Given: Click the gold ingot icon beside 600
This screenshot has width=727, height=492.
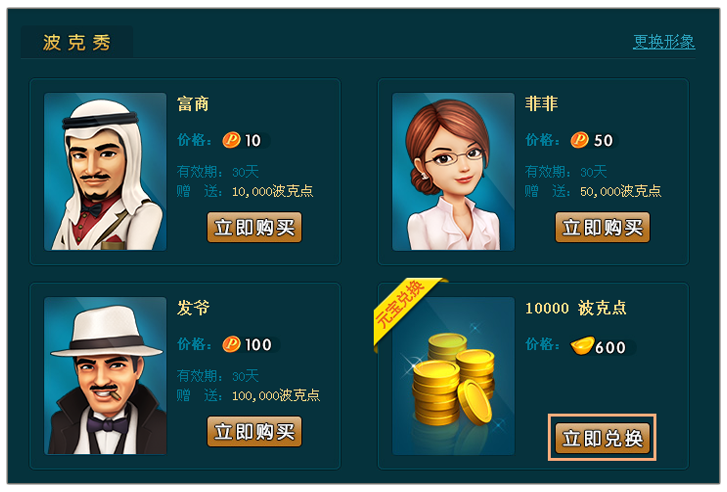Looking at the screenshot, I should point(581,346).
